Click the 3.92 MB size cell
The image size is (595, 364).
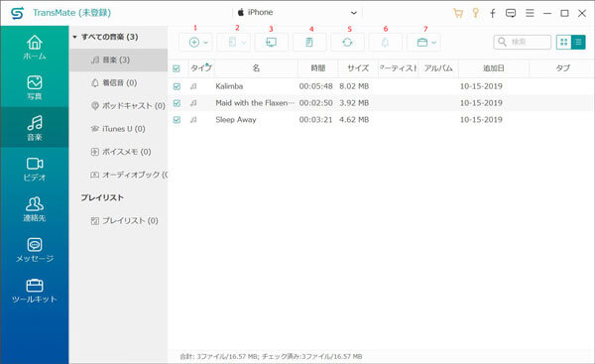[x=354, y=103]
